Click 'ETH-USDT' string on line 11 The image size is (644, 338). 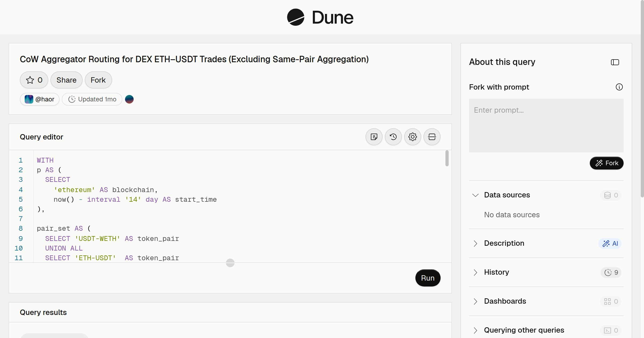pos(95,258)
